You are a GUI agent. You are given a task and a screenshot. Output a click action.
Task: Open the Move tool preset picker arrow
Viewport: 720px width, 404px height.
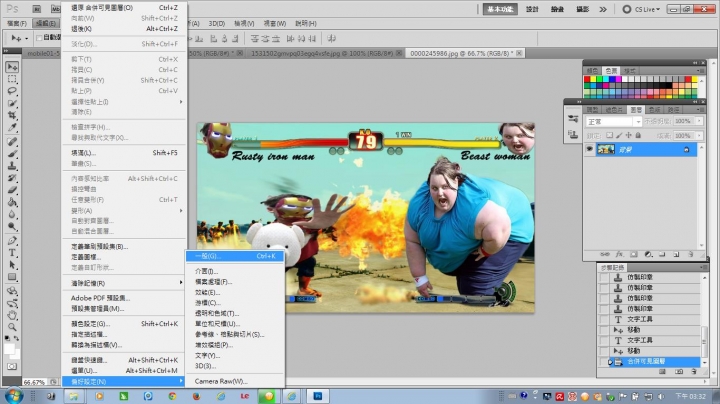click(x=26, y=38)
